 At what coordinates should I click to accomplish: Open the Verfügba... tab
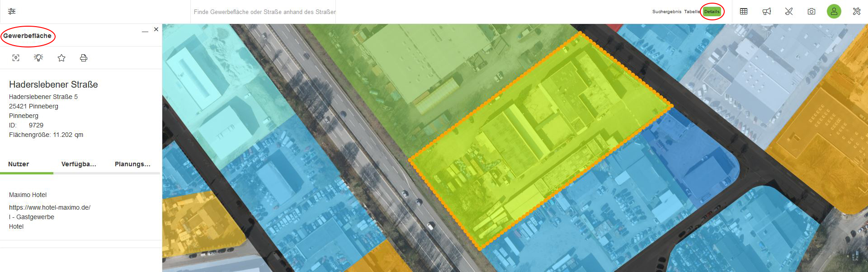79,164
